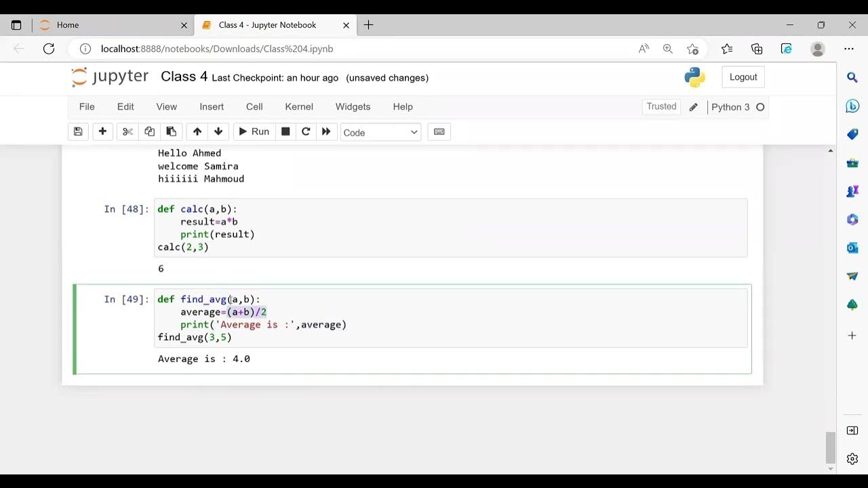Screen dimensions: 868x488
Task: Add this page to favorites star
Action: tap(692, 49)
